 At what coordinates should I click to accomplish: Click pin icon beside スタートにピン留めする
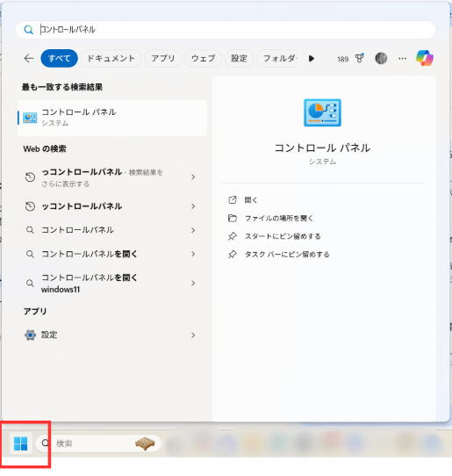pyautogui.click(x=233, y=236)
